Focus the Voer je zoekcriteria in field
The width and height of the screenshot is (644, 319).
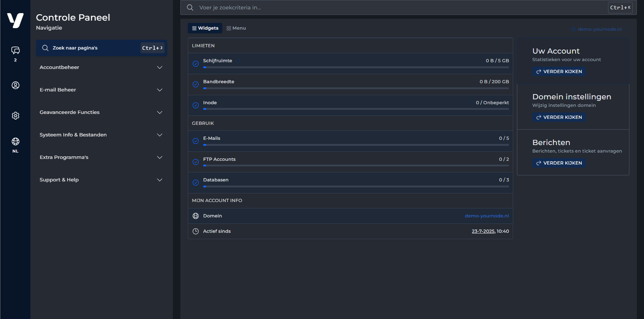click(x=408, y=7)
